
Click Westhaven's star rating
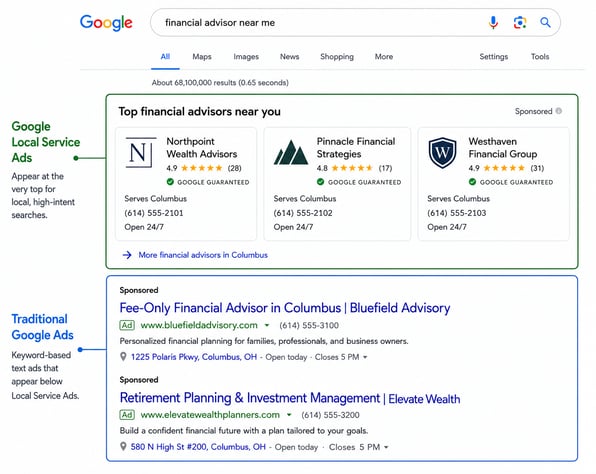504,168
